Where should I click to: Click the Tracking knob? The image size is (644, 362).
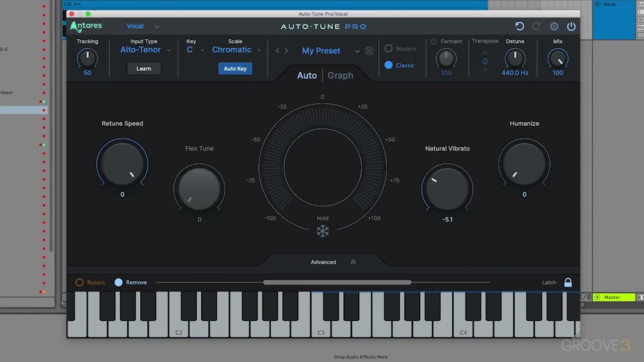click(x=88, y=58)
